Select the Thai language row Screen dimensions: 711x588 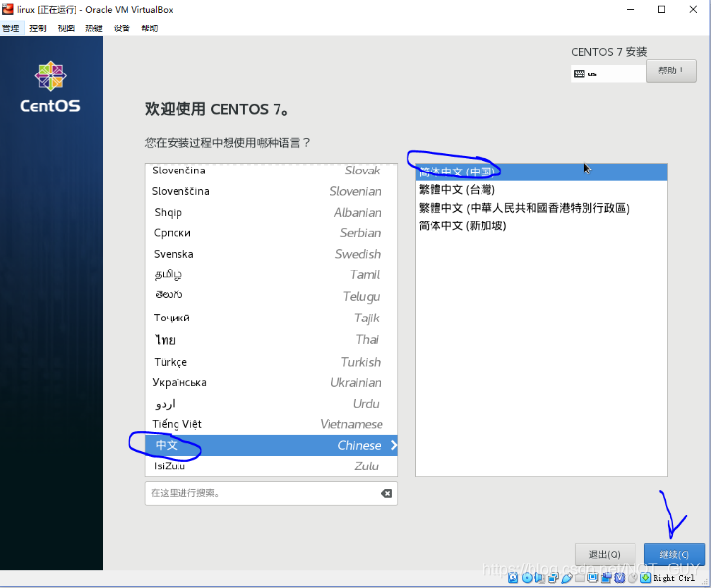(271, 340)
